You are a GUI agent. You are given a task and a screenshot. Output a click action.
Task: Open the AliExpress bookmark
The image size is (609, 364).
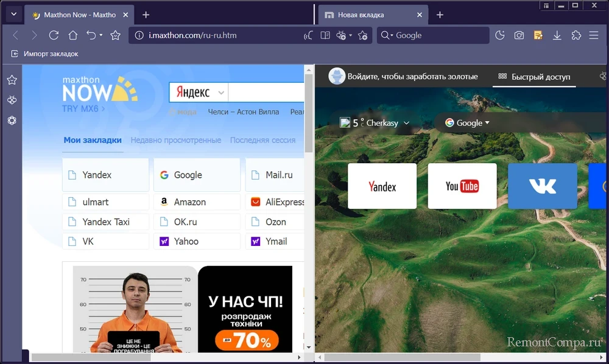(x=275, y=202)
